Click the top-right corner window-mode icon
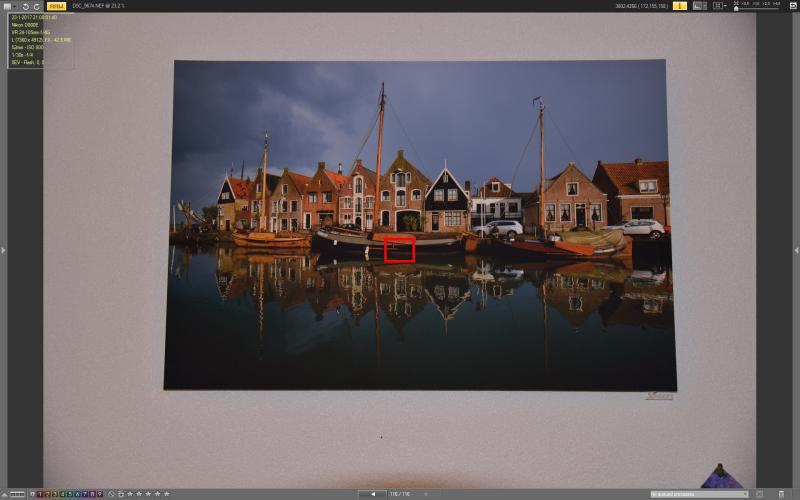Viewport: 800px width, 500px height. pyautogui.click(x=793, y=6)
